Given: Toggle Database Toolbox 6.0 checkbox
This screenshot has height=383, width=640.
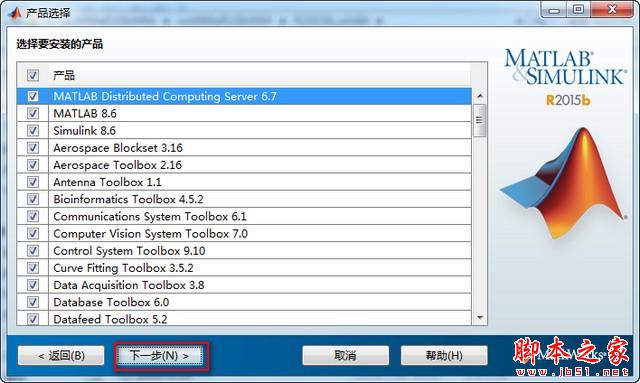Looking at the screenshot, I should click(33, 302).
